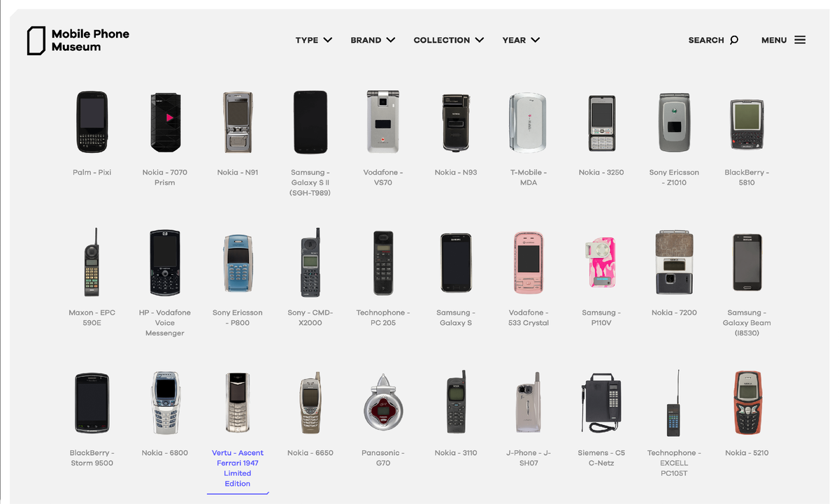
Task: View the pink Vodafone 533 Crystal image
Action: coord(529,262)
